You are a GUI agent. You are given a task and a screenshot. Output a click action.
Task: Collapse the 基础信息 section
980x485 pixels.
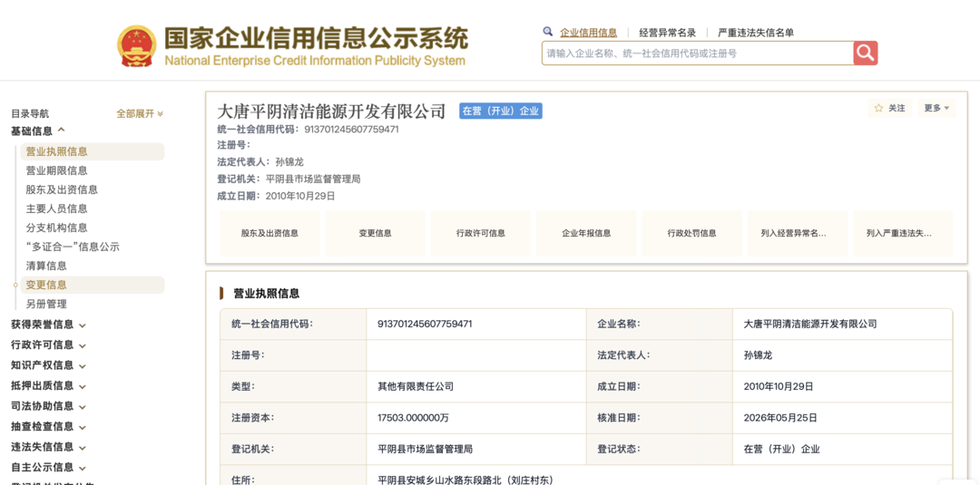tap(38, 131)
